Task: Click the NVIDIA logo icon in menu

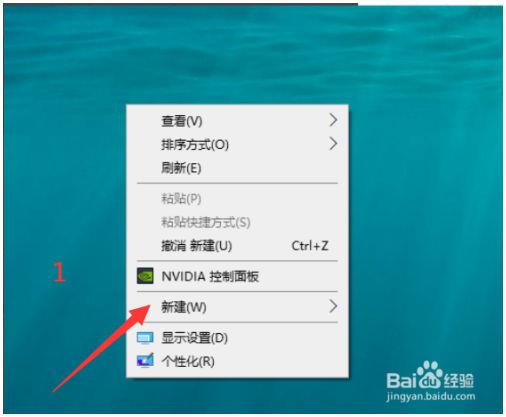Action: [x=145, y=276]
